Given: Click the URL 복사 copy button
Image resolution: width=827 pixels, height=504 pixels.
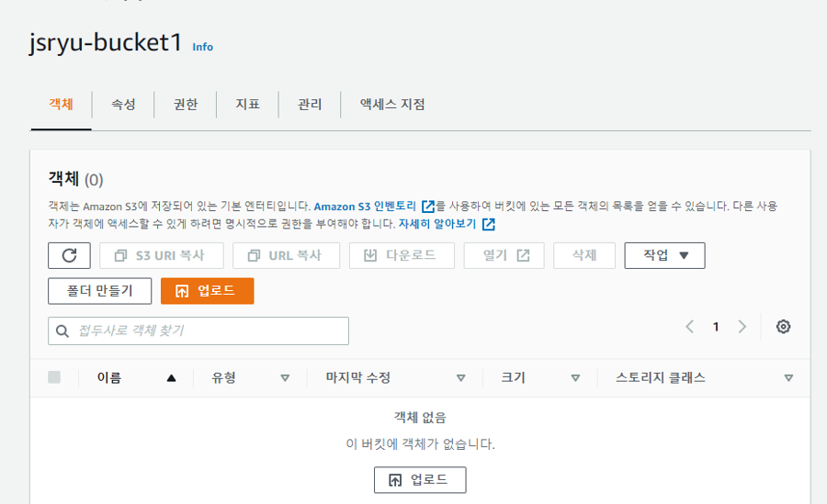Looking at the screenshot, I should click(286, 255).
